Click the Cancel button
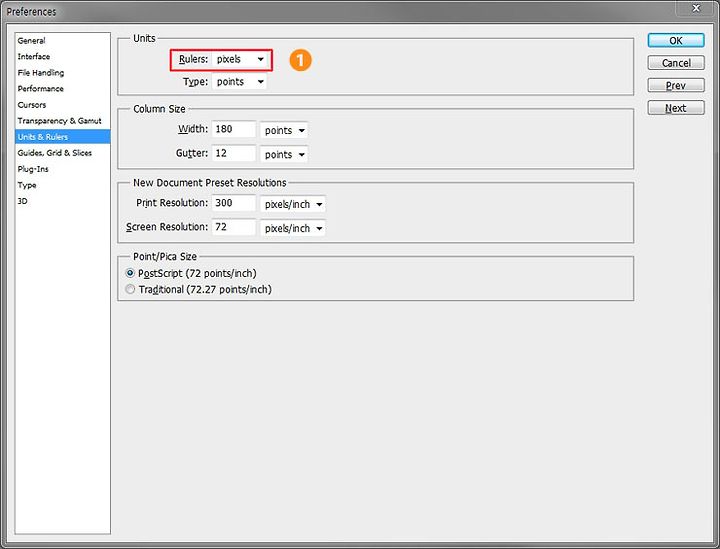This screenshot has width=720, height=549. click(x=676, y=63)
